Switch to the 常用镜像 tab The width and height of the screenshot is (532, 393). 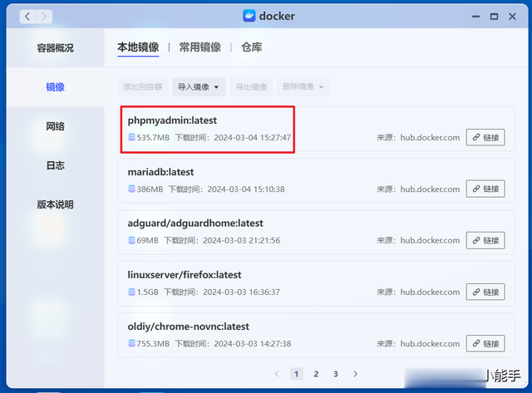point(200,47)
